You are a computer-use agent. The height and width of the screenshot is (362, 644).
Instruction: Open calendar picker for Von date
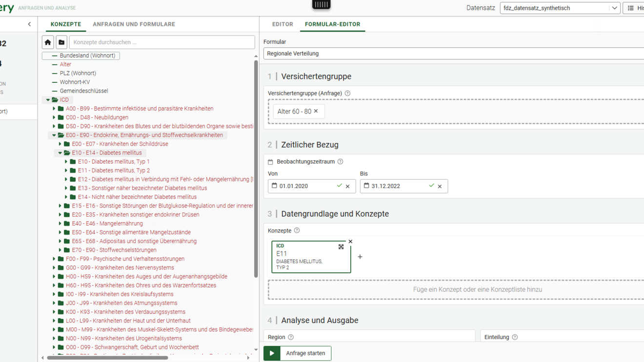[274, 186]
